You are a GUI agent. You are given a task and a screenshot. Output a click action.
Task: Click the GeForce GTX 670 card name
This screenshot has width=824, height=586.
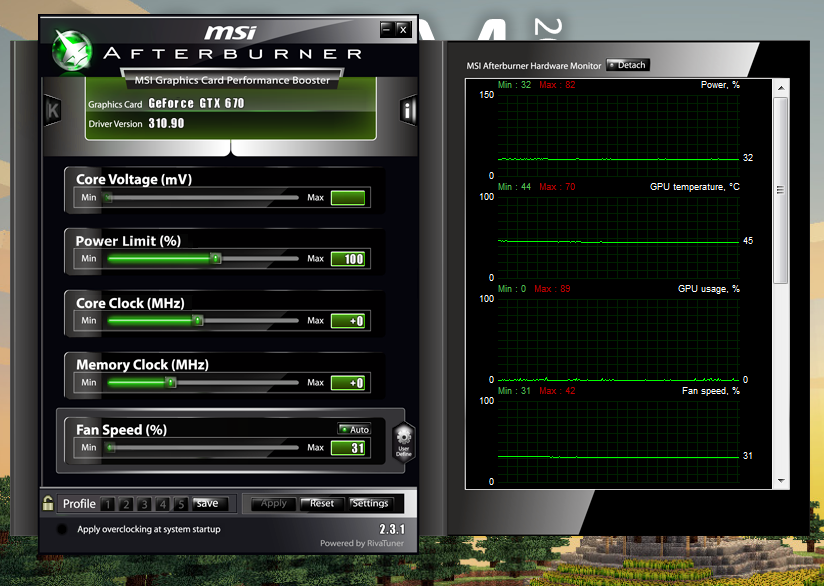tap(197, 103)
